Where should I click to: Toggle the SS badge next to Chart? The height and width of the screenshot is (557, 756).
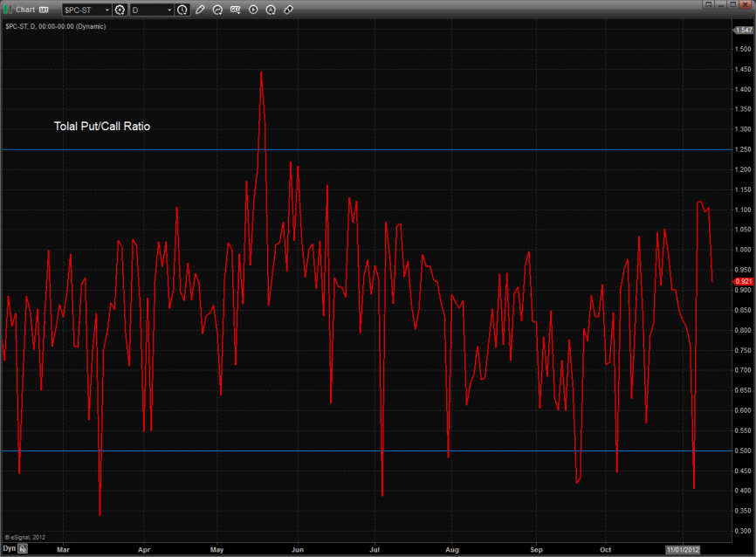[44, 10]
